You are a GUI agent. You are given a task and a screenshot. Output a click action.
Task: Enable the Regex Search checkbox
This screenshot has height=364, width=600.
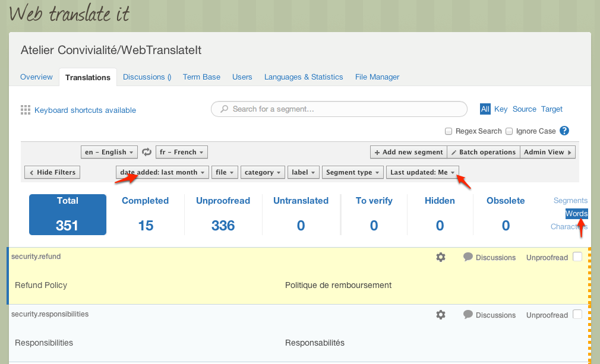pyautogui.click(x=449, y=131)
